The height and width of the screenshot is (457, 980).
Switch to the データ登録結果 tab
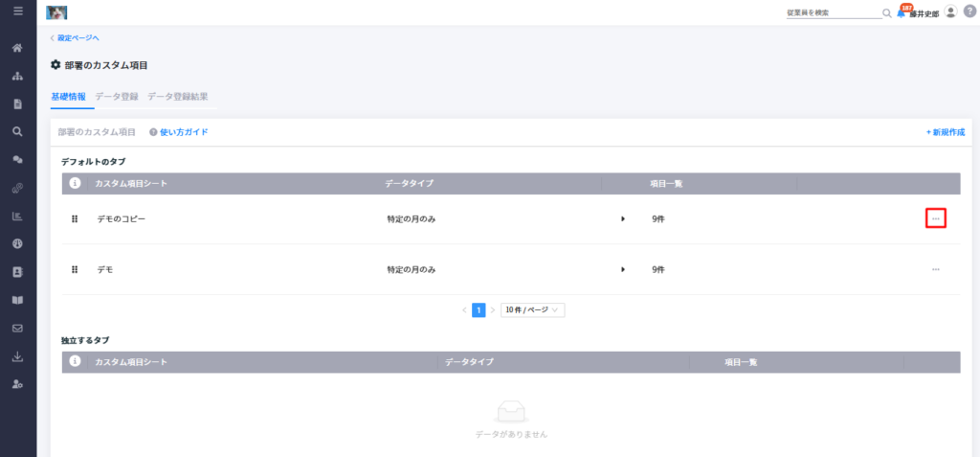177,97
